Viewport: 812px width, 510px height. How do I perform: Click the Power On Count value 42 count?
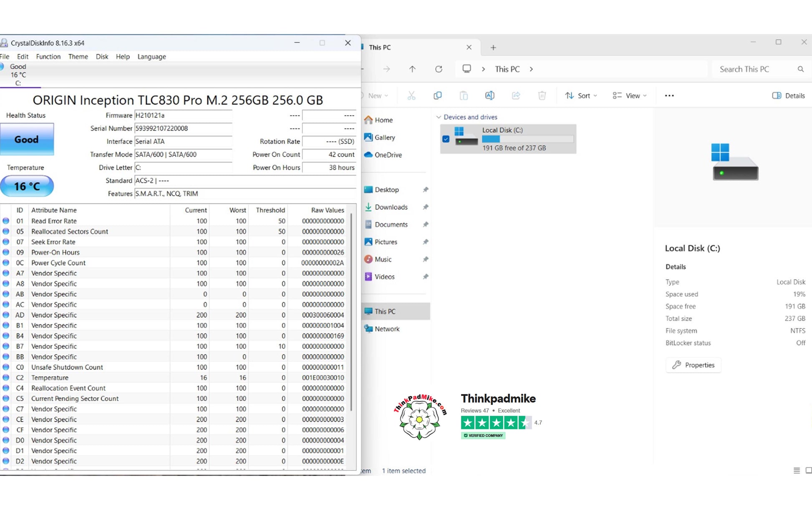pyautogui.click(x=329, y=155)
